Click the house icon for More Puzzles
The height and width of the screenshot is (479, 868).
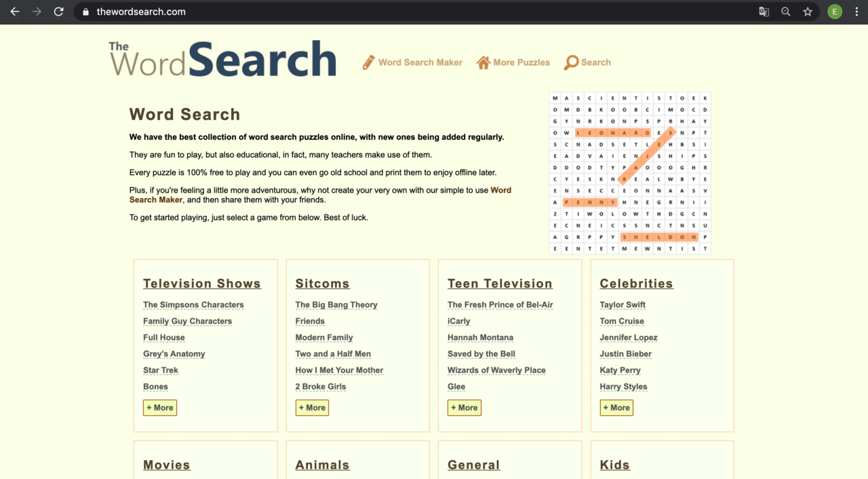[x=484, y=62]
